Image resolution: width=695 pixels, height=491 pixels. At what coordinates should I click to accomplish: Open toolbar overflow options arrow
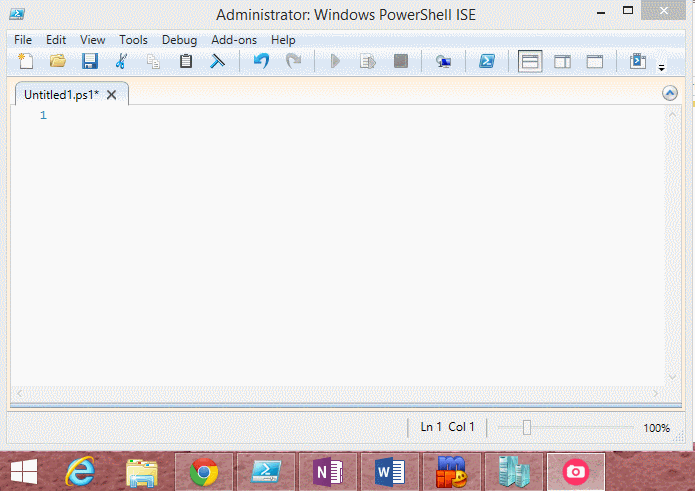(661, 68)
